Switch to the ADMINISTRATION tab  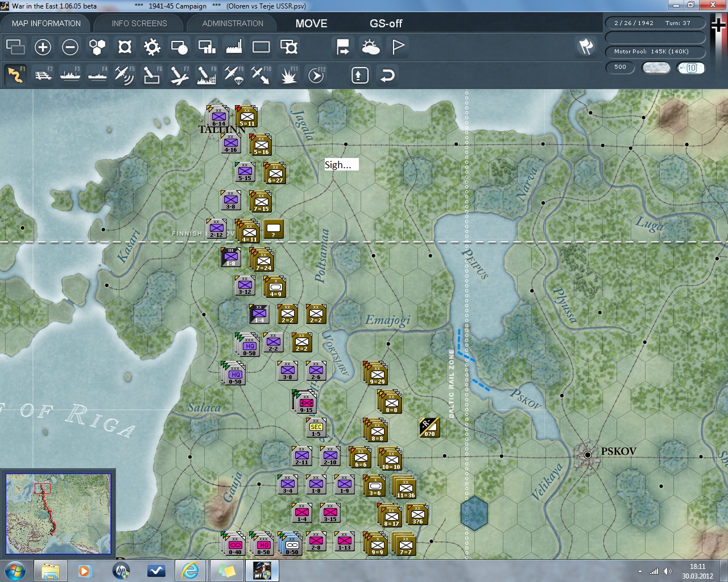tap(233, 23)
